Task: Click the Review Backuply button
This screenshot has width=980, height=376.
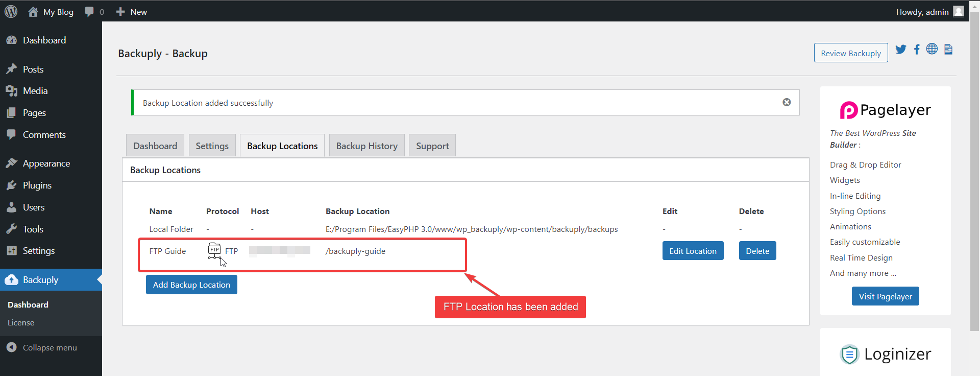Action: tap(851, 53)
